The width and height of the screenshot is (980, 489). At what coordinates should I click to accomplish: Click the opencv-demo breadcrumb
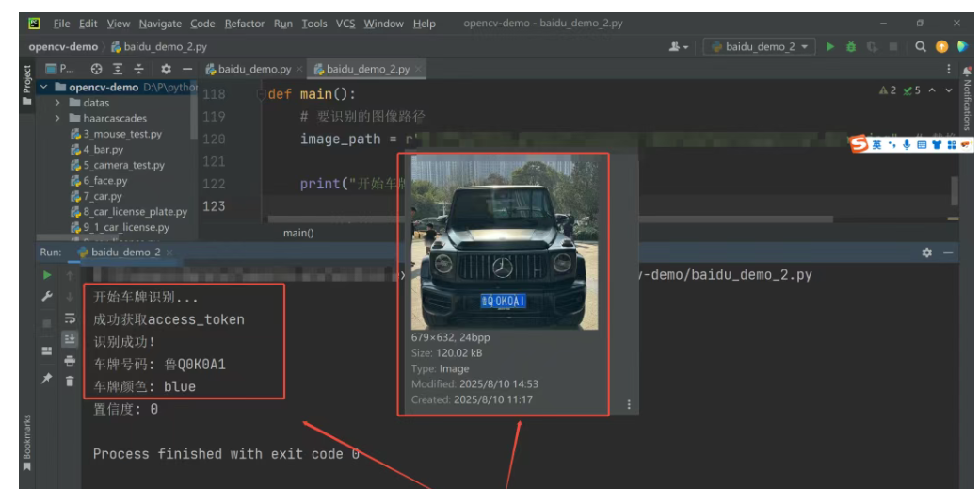(63, 47)
